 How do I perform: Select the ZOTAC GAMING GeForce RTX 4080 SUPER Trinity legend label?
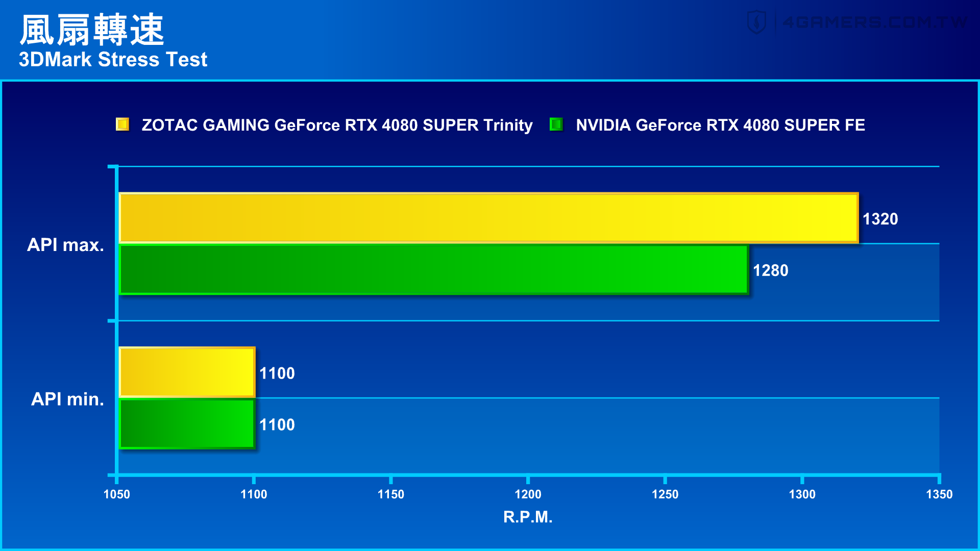(x=337, y=125)
